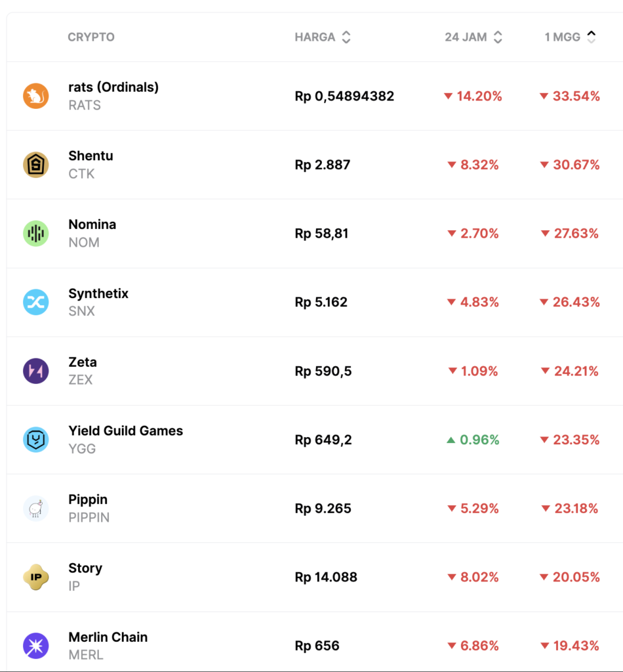This screenshot has width=623, height=672.
Task: Click the Merlin Chain MERL icon
Action: point(36,646)
